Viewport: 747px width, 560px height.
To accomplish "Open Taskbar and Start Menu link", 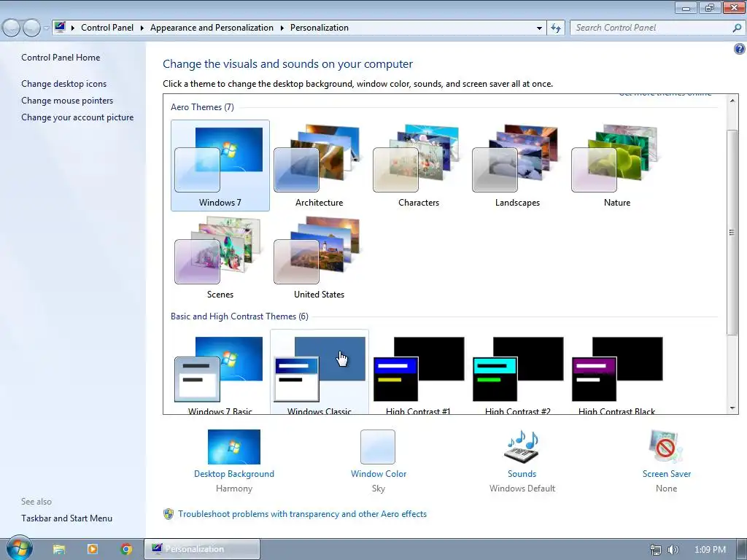I will (66, 518).
